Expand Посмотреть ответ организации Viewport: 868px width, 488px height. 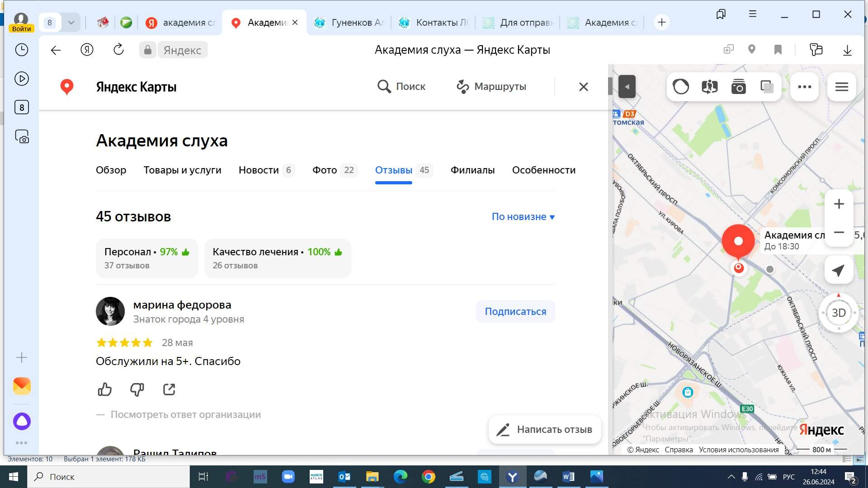(x=185, y=414)
